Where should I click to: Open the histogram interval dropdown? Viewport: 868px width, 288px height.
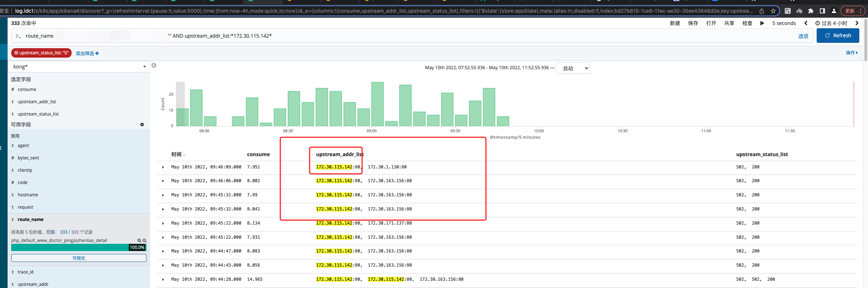coord(573,68)
